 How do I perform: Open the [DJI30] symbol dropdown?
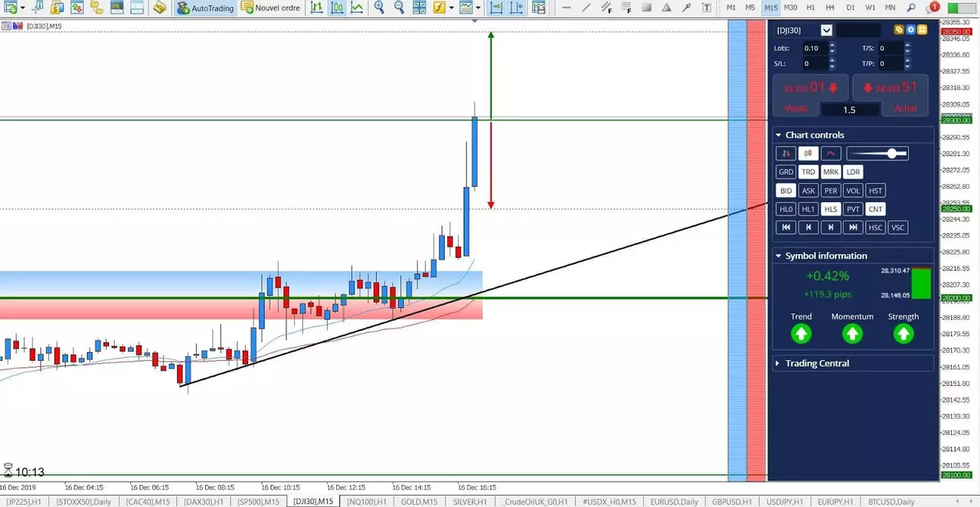[x=826, y=31]
